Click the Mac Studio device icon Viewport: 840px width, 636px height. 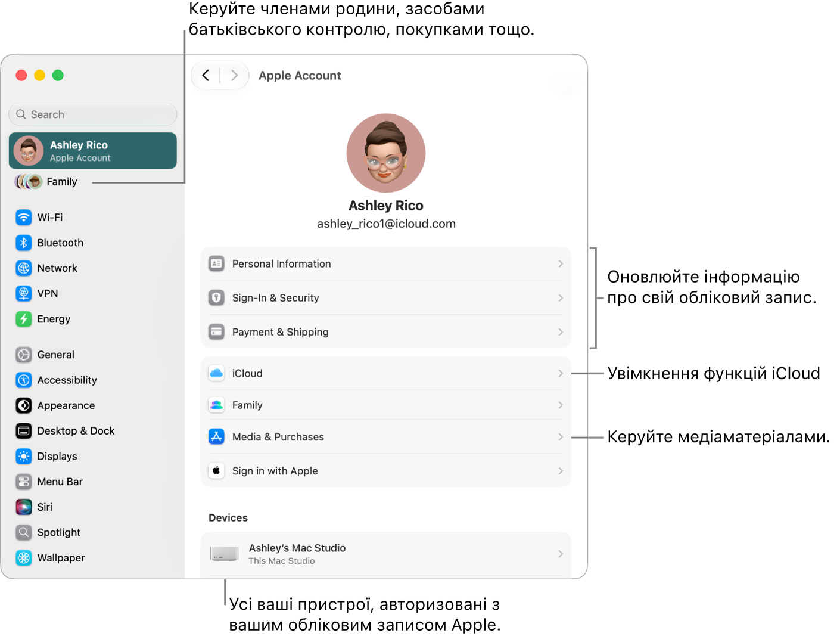point(225,554)
